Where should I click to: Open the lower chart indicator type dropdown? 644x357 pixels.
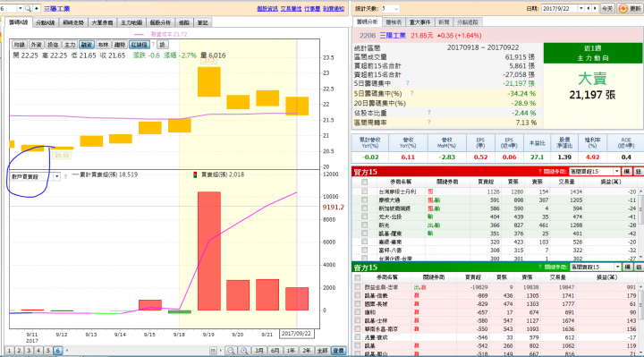56,176
